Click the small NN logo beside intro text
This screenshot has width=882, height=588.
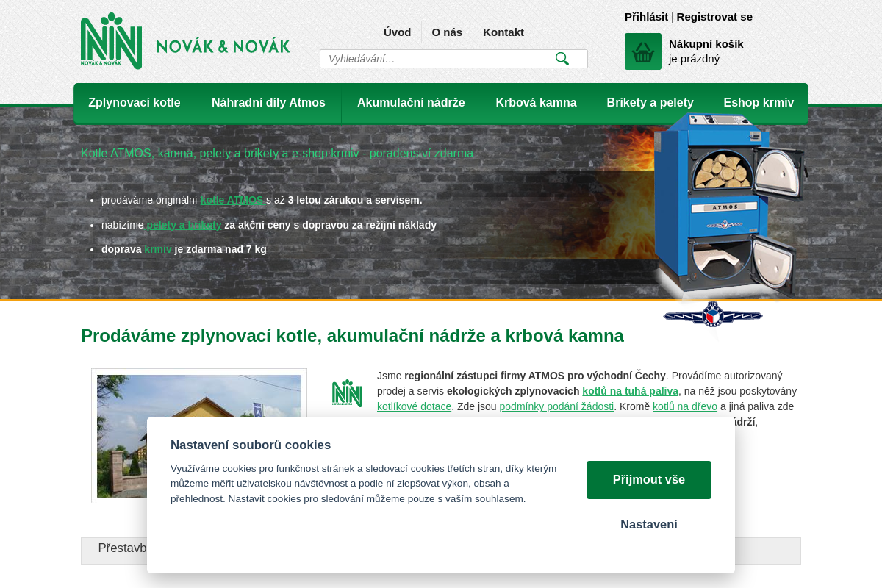tap(347, 392)
